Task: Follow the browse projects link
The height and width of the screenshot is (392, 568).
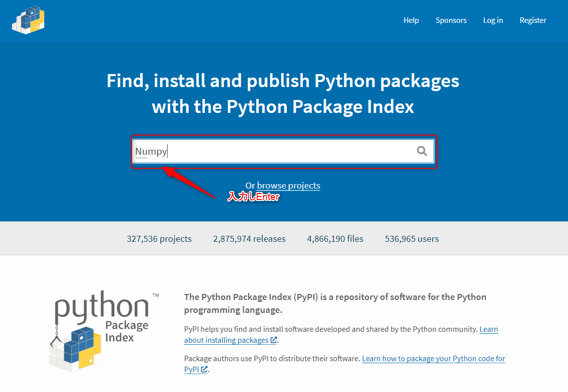Action: coord(288,186)
